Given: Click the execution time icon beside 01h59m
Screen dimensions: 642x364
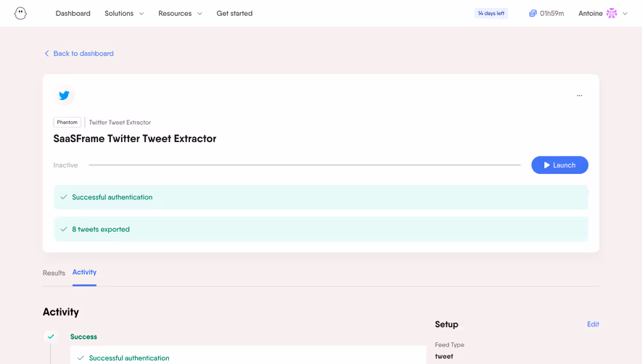Looking at the screenshot, I should click(532, 14).
